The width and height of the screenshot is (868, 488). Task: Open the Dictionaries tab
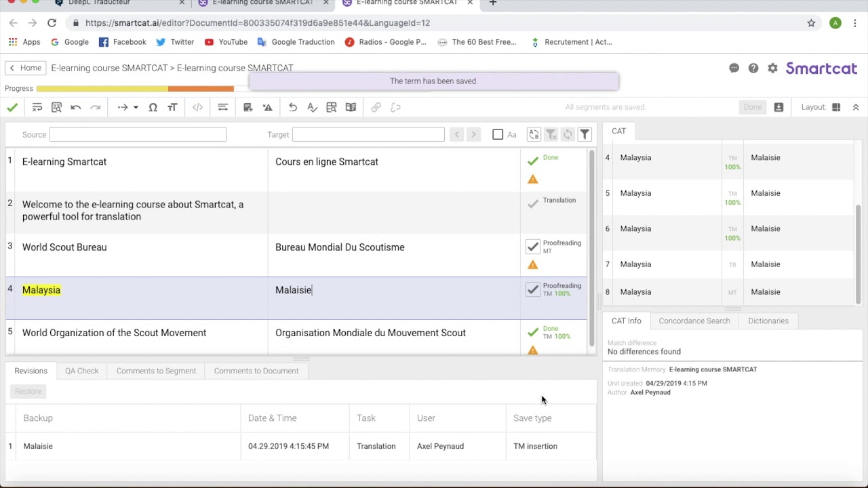pyautogui.click(x=768, y=321)
